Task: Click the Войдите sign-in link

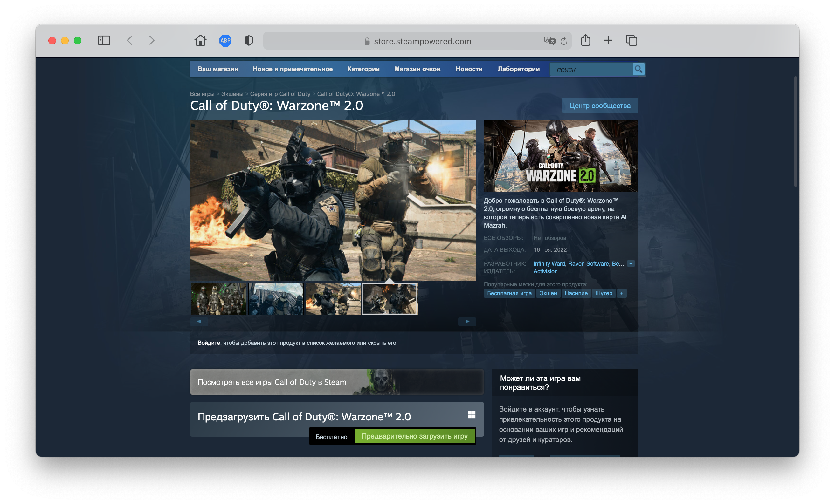Action: [x=209, y=343]
